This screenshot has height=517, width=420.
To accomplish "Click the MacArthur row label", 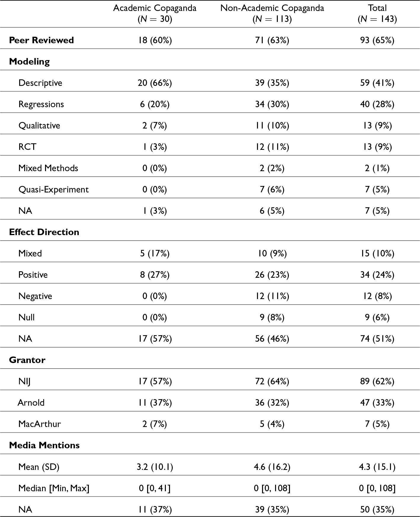I will [39, 424].
